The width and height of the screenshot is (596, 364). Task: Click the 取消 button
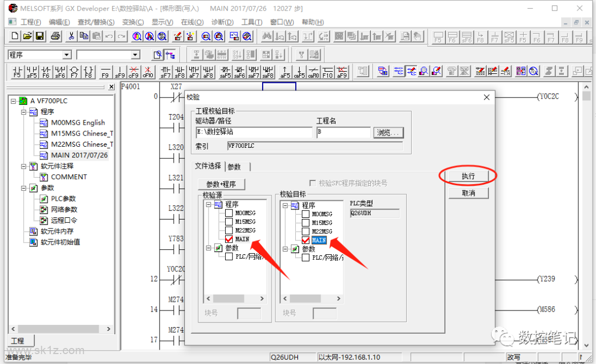coord(469,193)
